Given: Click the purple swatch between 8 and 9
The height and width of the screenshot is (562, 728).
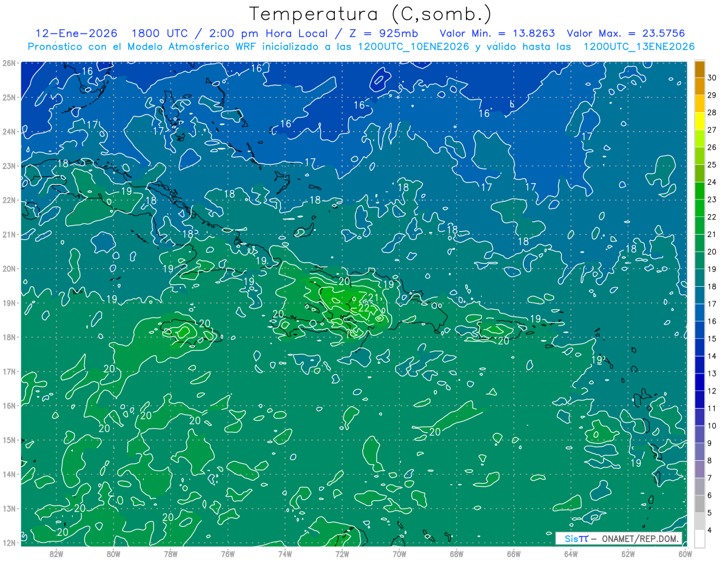Looking at the screenshot, I should coord(699,452).
